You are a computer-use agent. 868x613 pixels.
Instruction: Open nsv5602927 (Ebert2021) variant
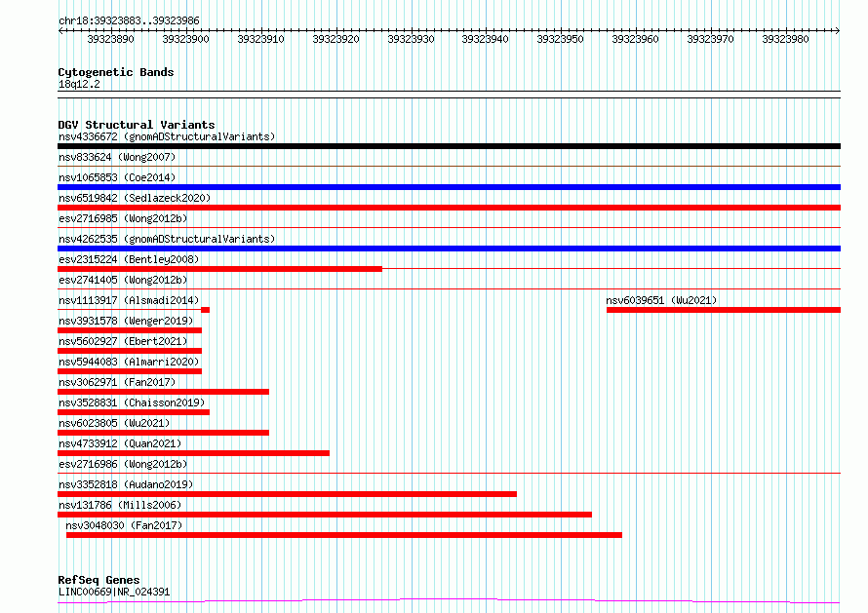tap(123, 341)
